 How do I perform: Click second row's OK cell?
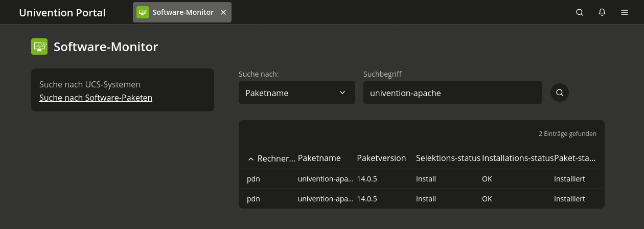point(487,199)
